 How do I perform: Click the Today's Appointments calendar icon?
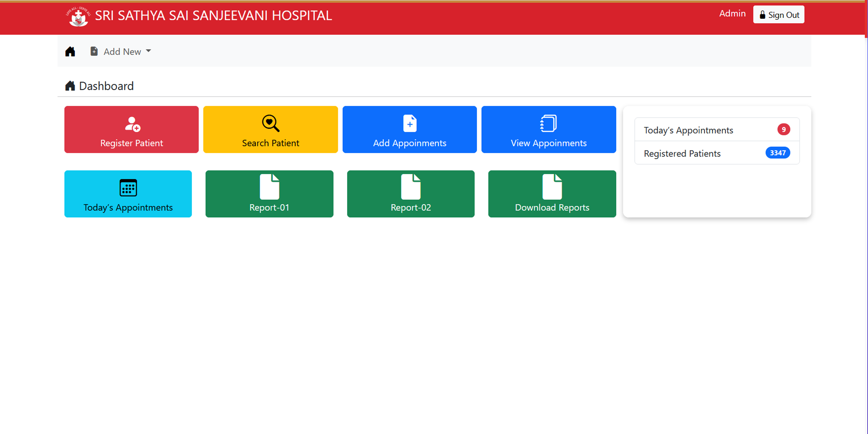(128, 188)
